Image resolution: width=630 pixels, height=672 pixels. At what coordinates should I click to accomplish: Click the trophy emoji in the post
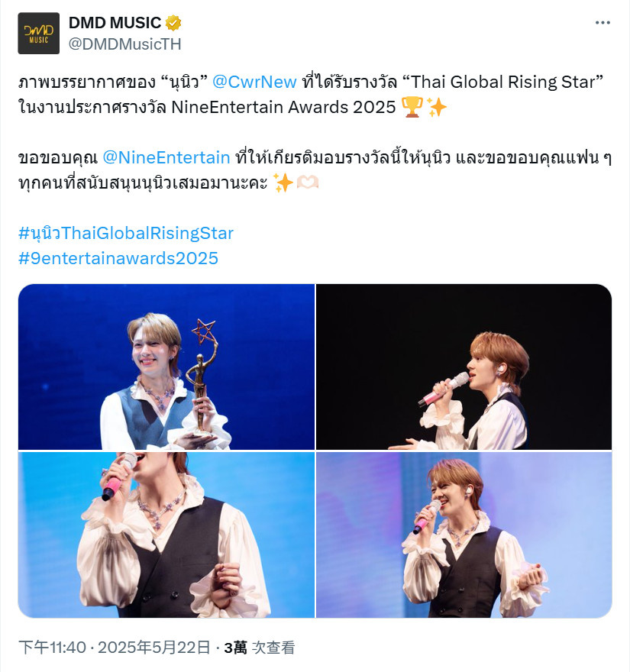412,107
